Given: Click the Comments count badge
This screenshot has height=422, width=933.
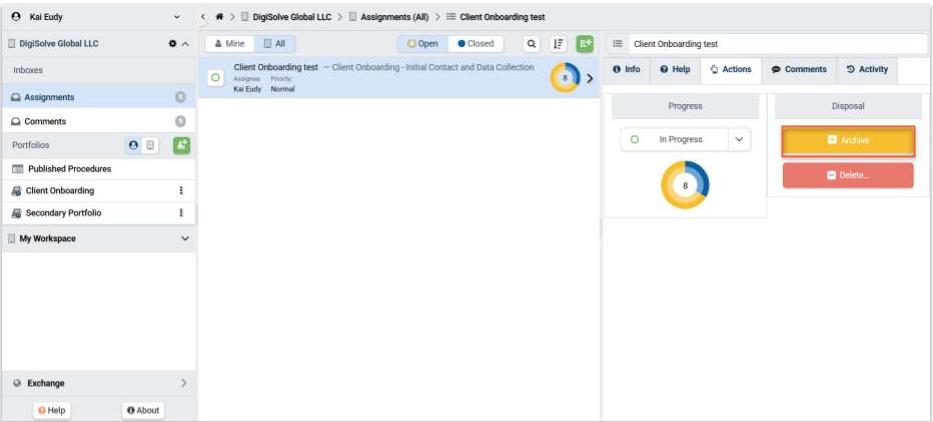Looking at the screenshot, I should tap(180, 121).
